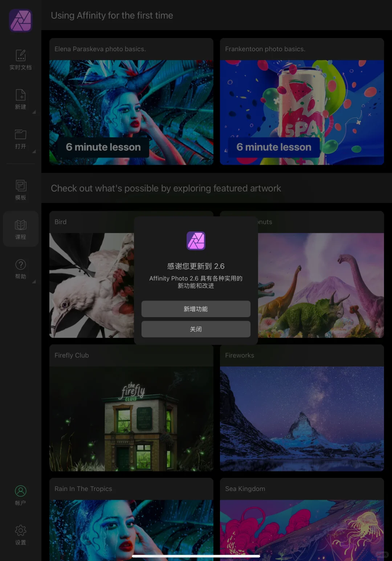Viewport: 392px width, 561px height.
Task: Open the Templates (模板) panel
Action: [x=21, y=189]
